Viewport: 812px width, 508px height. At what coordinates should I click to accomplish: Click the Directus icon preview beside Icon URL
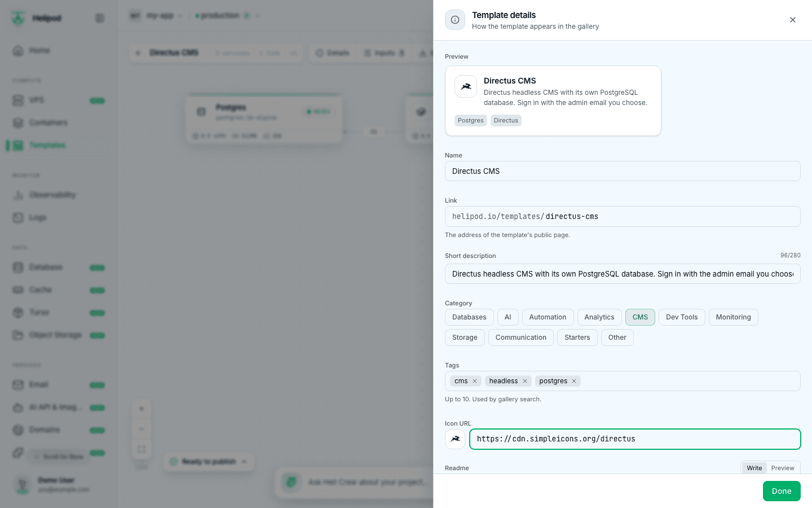455,439
